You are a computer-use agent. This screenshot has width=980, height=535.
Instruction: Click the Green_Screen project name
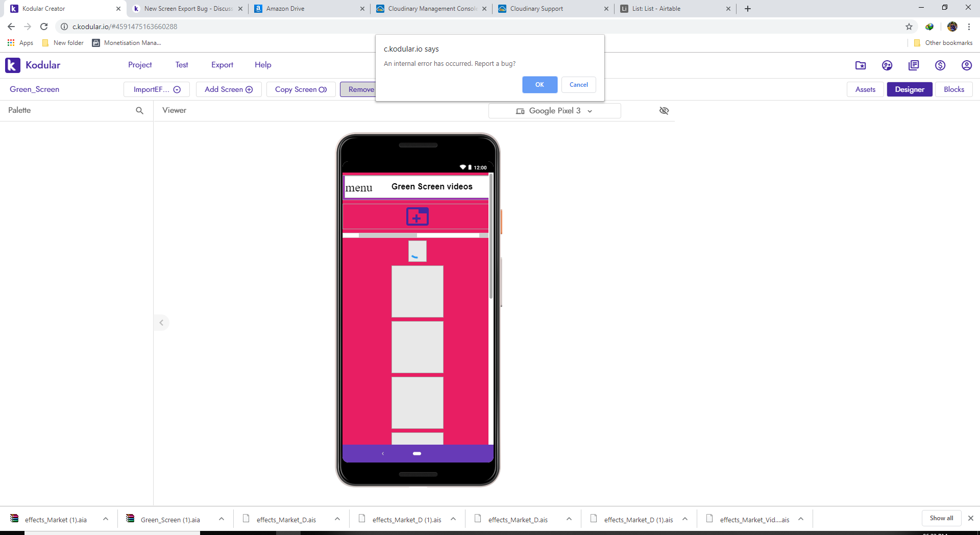pos(35,89)
